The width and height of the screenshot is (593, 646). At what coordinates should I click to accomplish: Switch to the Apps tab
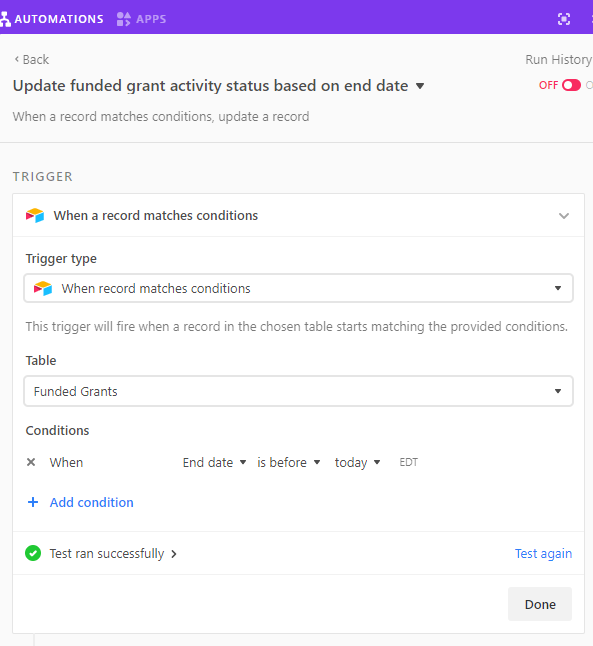[x=141, y=19]
